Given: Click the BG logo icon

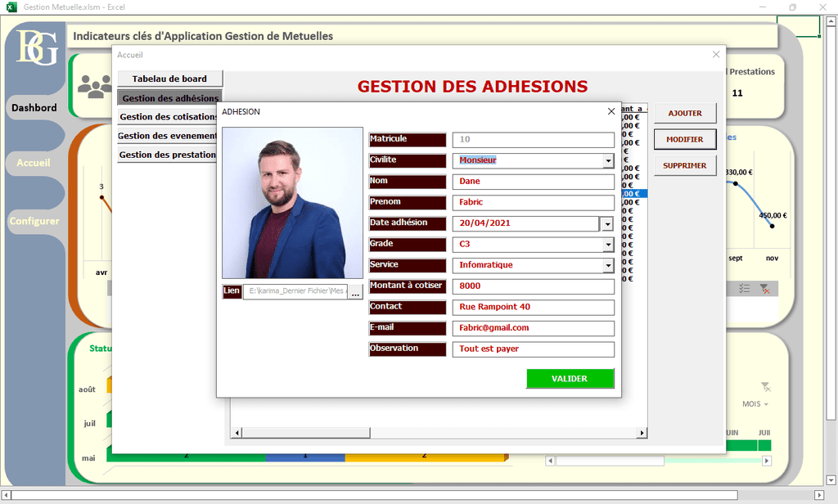Looking at the screenshot, I should (37, 47).
